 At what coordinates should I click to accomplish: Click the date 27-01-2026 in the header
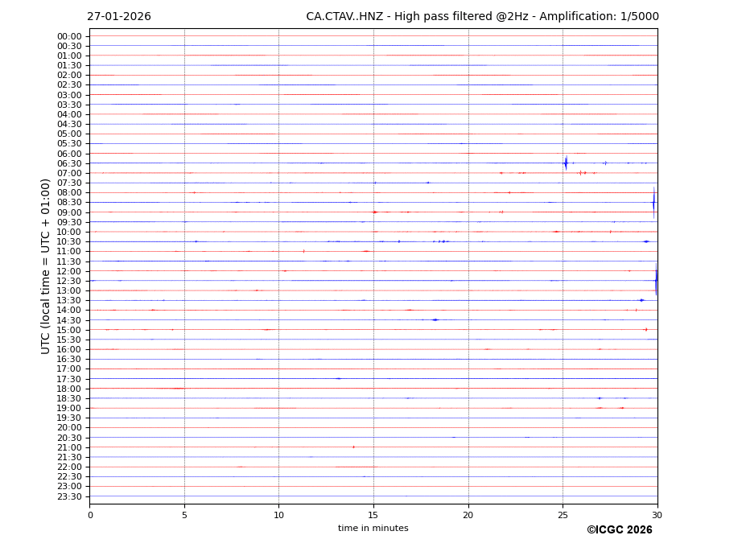(x=119, y=17)
